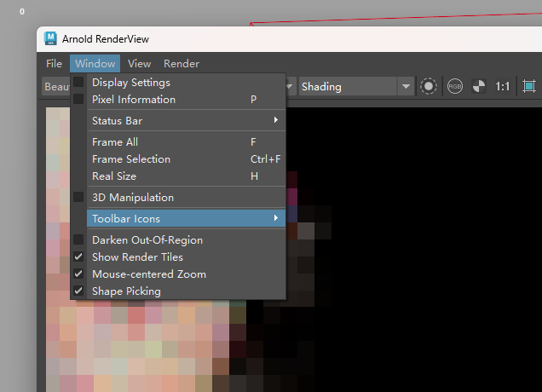Choose Frame Selection from menu
Viewport: 542px width, 392px height.
point(187,159)
